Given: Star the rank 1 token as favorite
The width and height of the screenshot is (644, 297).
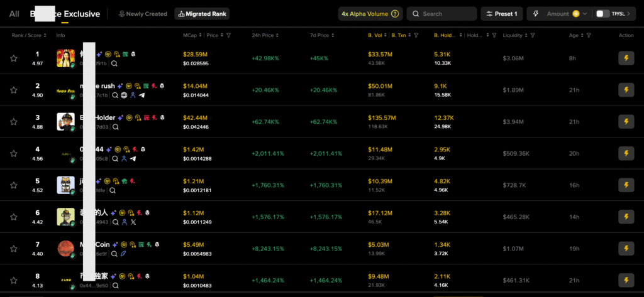Looking at the screenshot, I should click(13, 58).
